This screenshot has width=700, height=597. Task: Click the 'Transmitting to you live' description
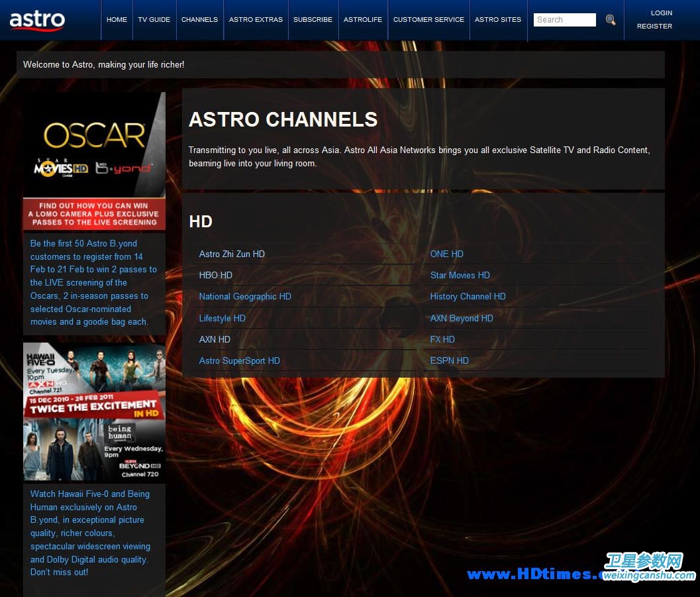(419, 157)
